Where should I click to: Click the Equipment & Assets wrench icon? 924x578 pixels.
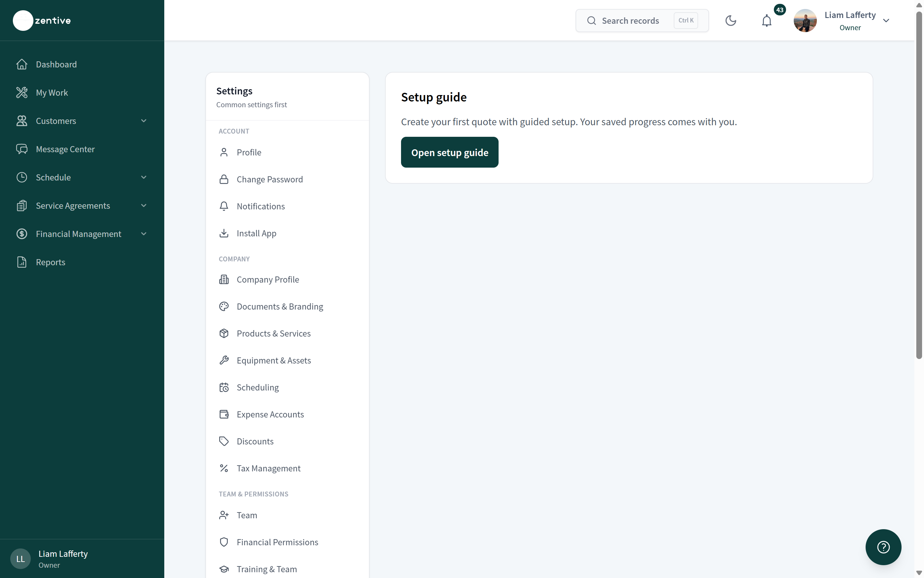click(x=224, y=361)
